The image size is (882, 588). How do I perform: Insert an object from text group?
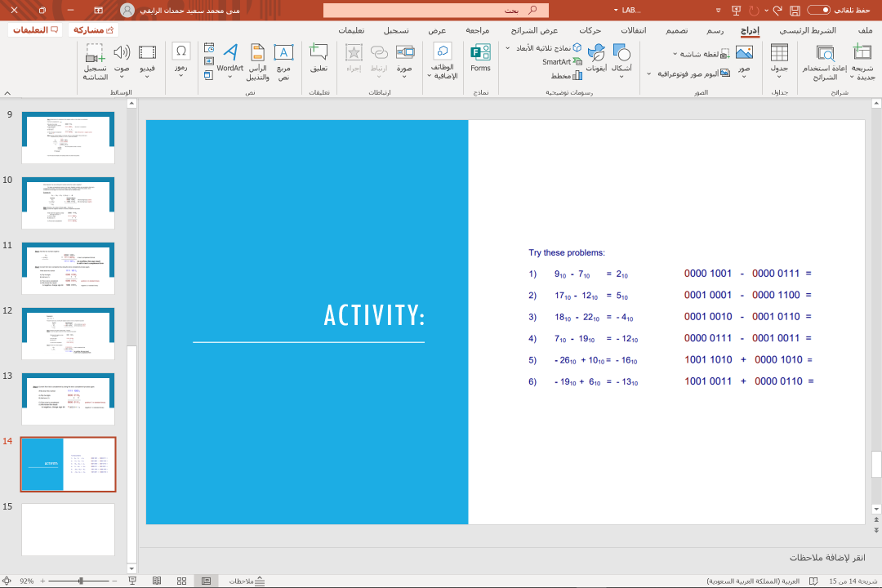[209, 74]
